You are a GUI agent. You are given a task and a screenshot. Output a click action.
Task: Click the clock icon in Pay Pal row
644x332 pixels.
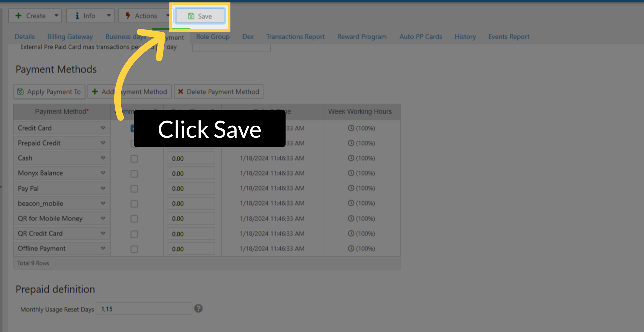click(x=351, y=188)
